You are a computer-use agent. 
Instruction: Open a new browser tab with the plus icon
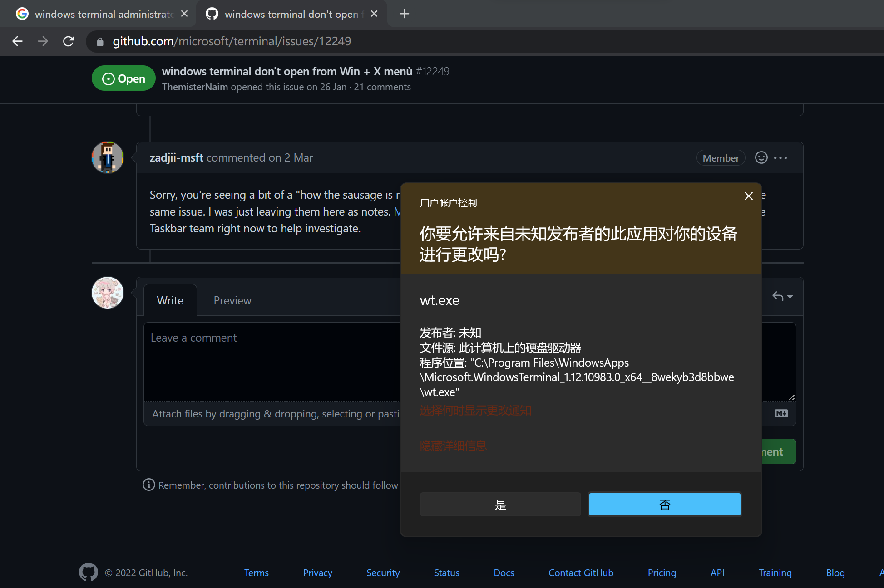(404, 14)
